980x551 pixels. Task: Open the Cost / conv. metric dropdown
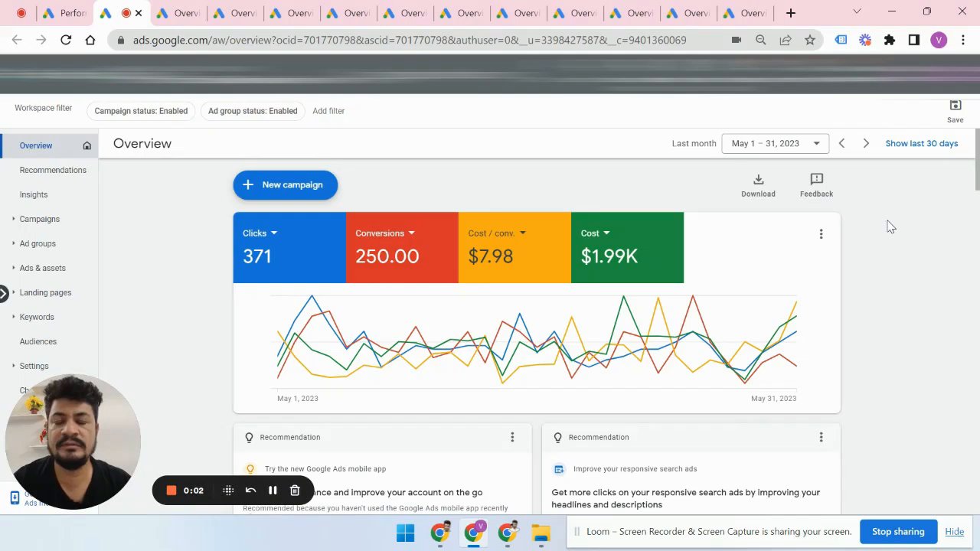497,233
